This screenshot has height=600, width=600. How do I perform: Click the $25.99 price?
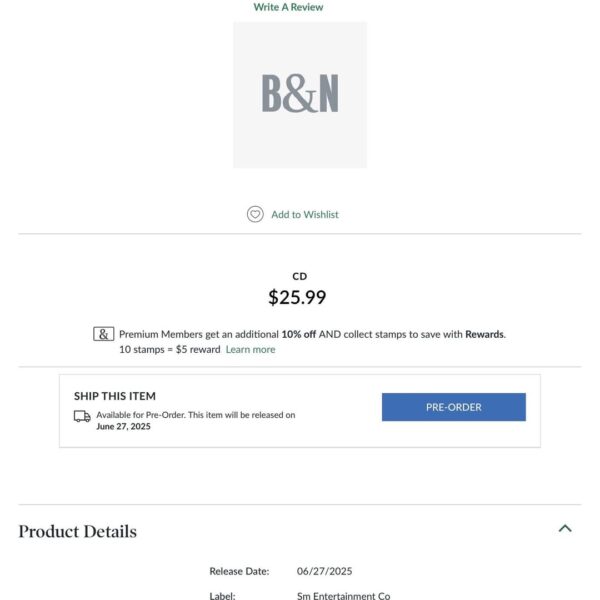coord(297,297)
